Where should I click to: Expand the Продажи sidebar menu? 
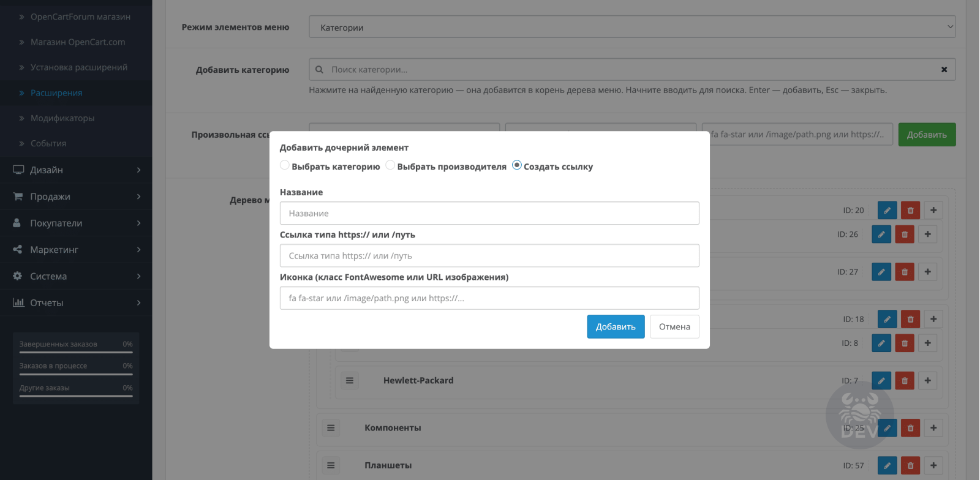coord(76,197)
